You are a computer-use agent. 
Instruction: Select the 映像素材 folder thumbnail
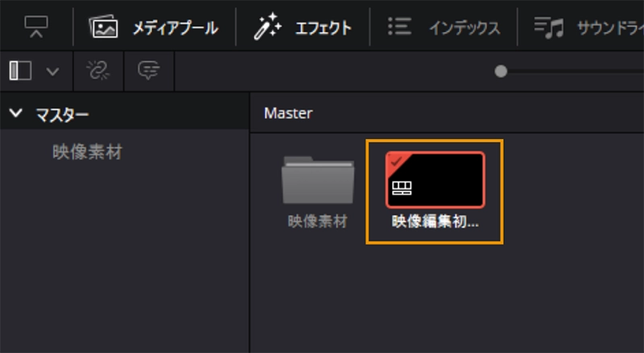click(x=317, y=180)
